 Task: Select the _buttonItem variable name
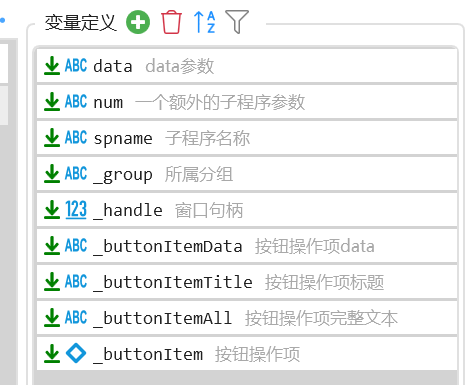(x=148, y=354)
